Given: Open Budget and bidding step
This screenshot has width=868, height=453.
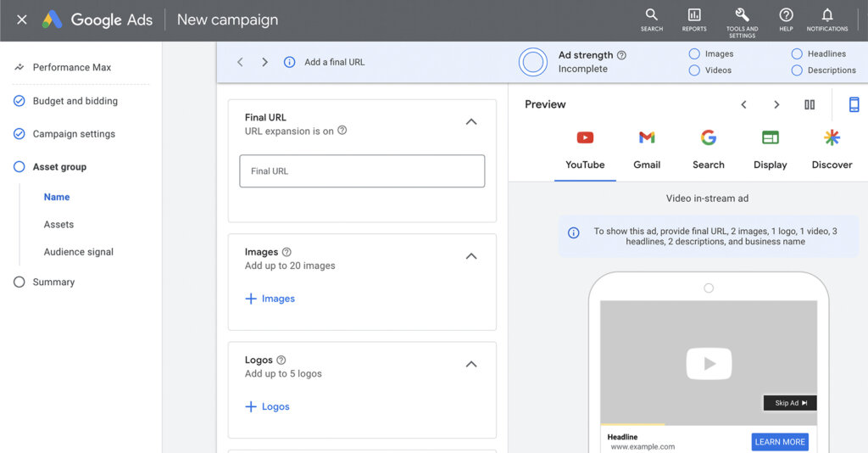Looking at the screenshot, I should 75,101.
